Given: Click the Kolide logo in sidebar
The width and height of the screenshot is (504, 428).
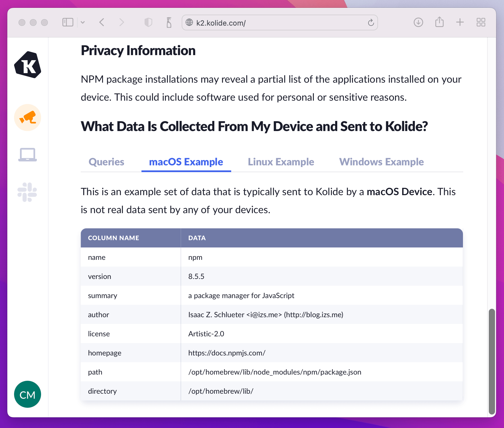Looking at the screenshot, I should coord(28,65).
